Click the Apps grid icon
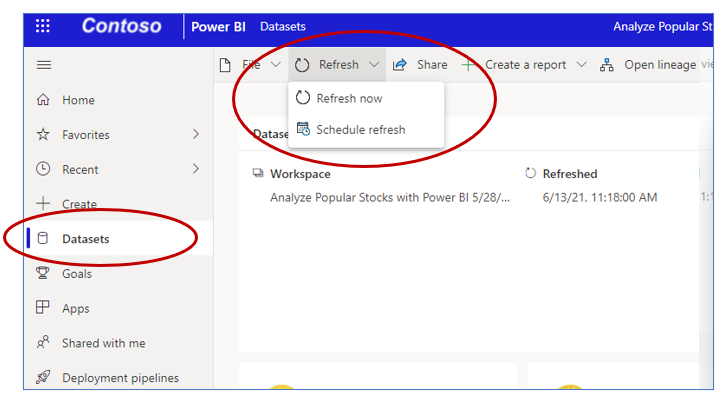This screenshot has width=727, height=399. point(43,307)
